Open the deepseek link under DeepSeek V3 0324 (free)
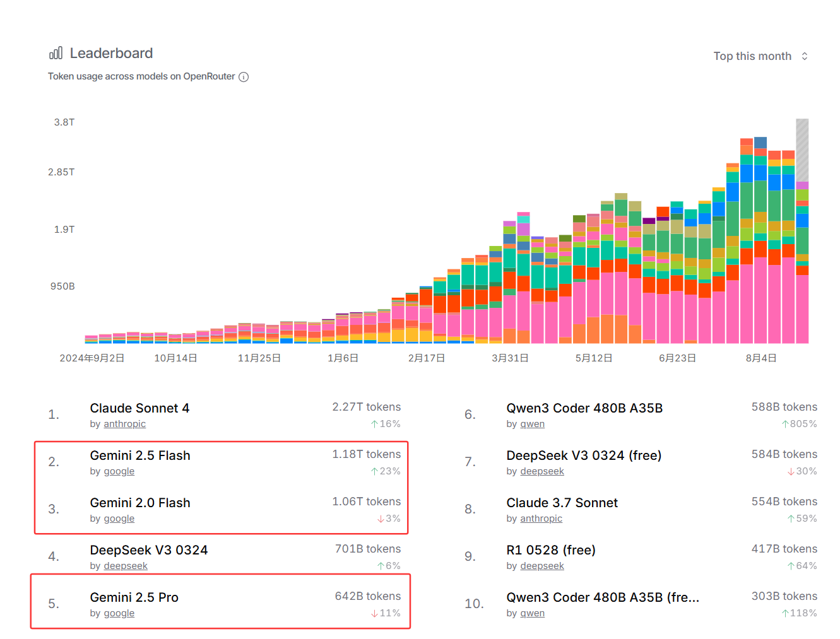Viewport: 840px width, 639px height. [542, 471]
